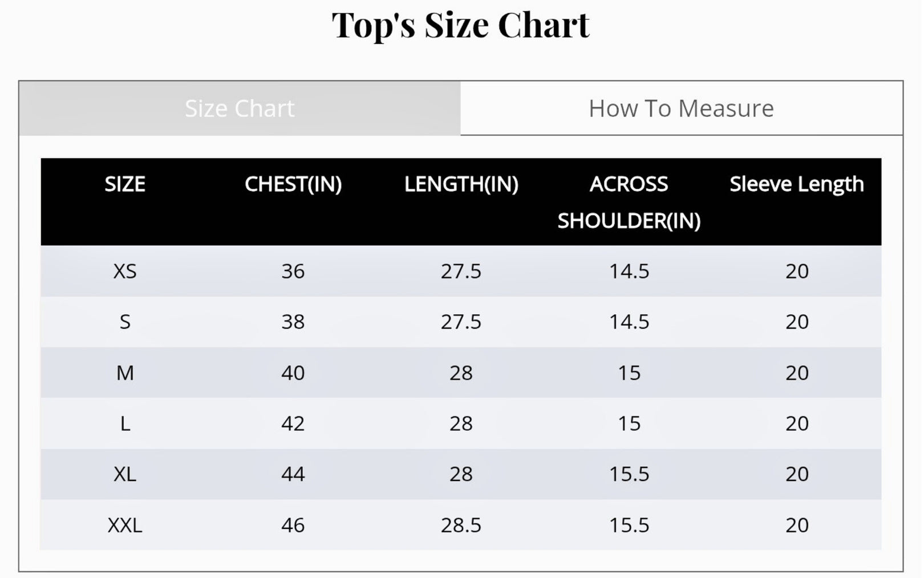Screen dimensions: 924x578
Task: Click the sleeve length 20 in L row
Action: click(x=797, y=423)
